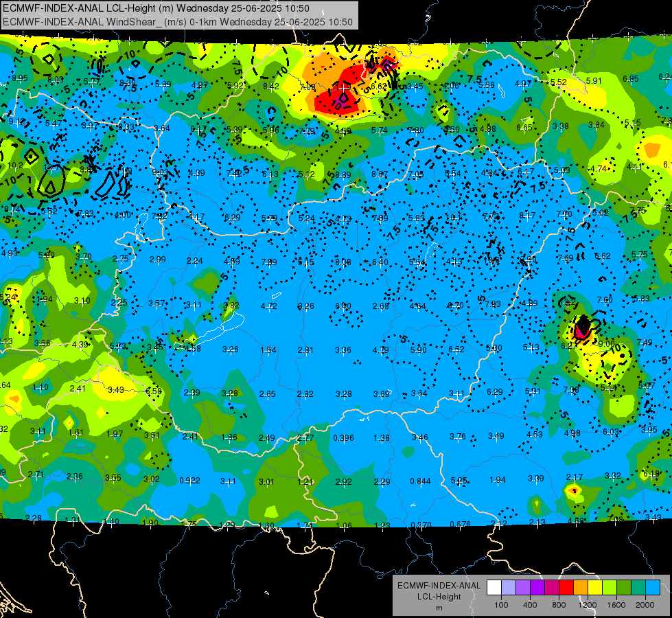Click the WindShear 0-1km title line
Viewport: 672px width, 618px height.
click(177, 22)
